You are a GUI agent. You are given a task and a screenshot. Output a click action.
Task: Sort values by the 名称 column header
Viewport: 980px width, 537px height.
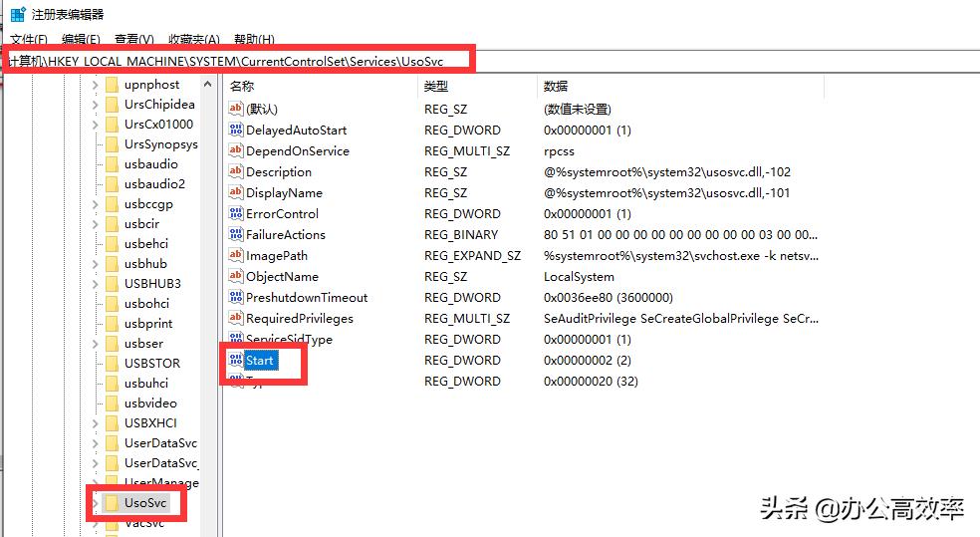pyautogui.click(x=242, y=87)
